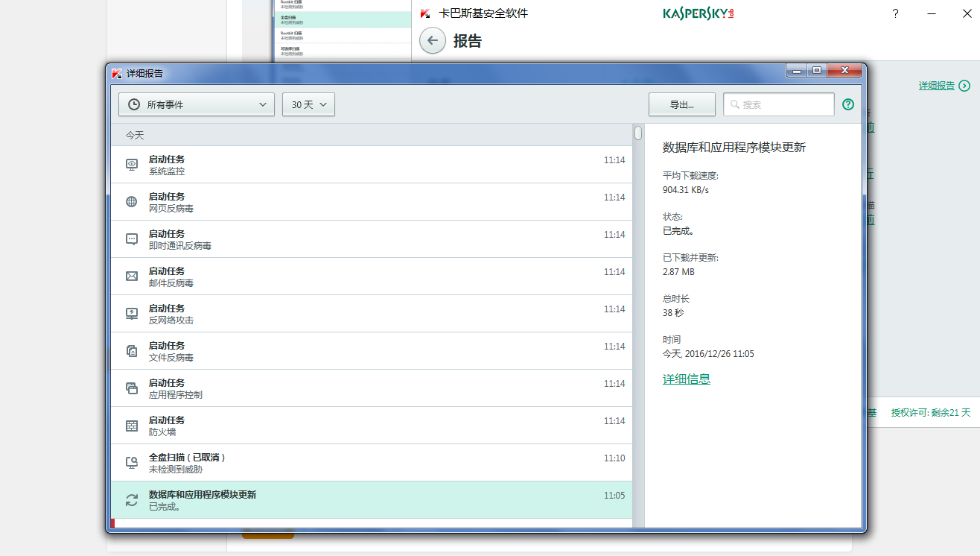The width and height of the screenshot is (980, 556).
Task: Click the question mark in Kaspersky main window
Action: pyautogui.click(x=896, y=13)
